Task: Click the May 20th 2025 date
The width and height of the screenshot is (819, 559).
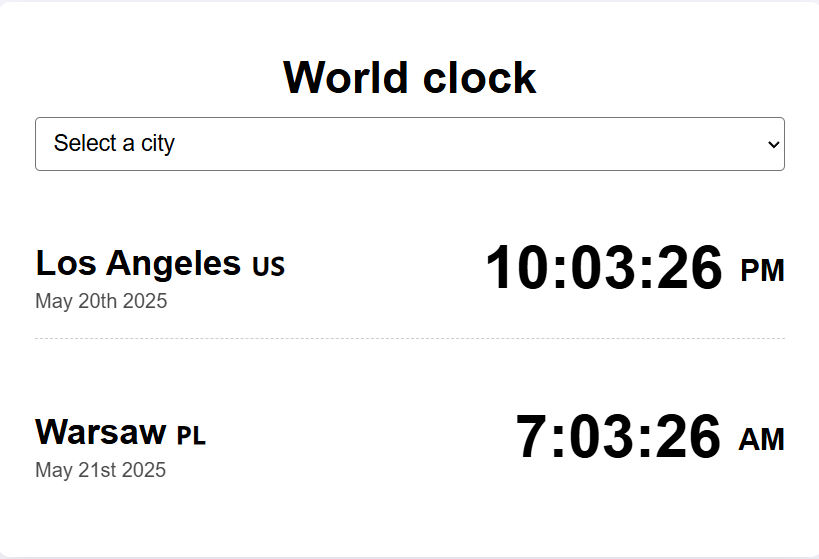Action: pyautogui.click(x=101, y=301)
